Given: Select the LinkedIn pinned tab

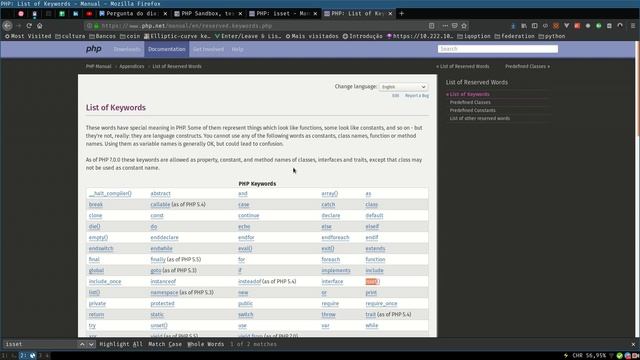Looking at the screenshot, I should [x=76, y=13].
